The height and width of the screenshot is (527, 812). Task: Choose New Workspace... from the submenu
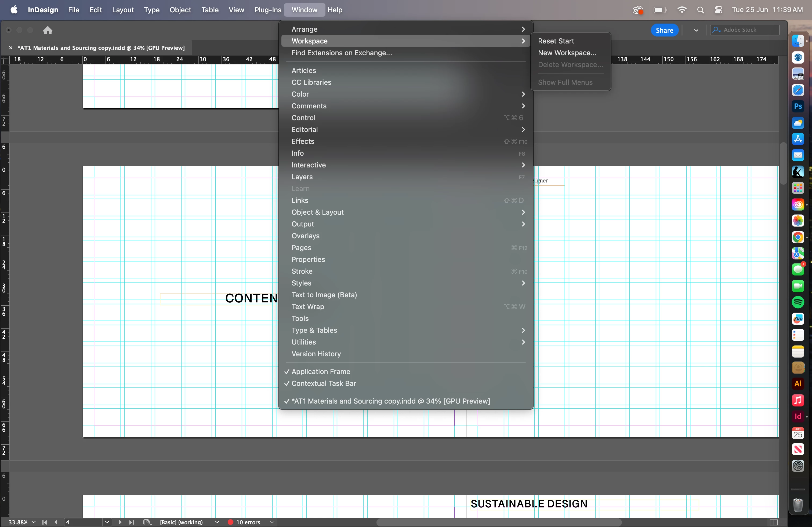click(x=567, y=53)
